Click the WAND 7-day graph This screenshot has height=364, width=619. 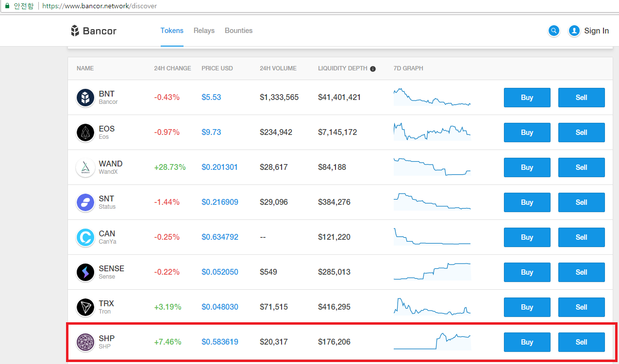(x=432, y=167)
